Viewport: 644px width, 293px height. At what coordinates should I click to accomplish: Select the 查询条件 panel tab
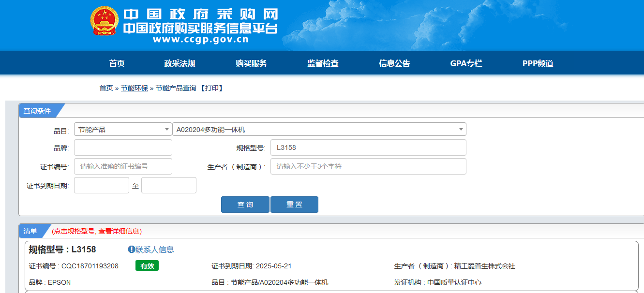pyautogui.click(x=37, y=111)
